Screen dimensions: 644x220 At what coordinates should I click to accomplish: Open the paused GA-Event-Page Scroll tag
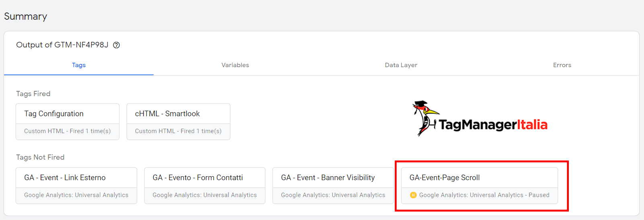coord(480,186)
